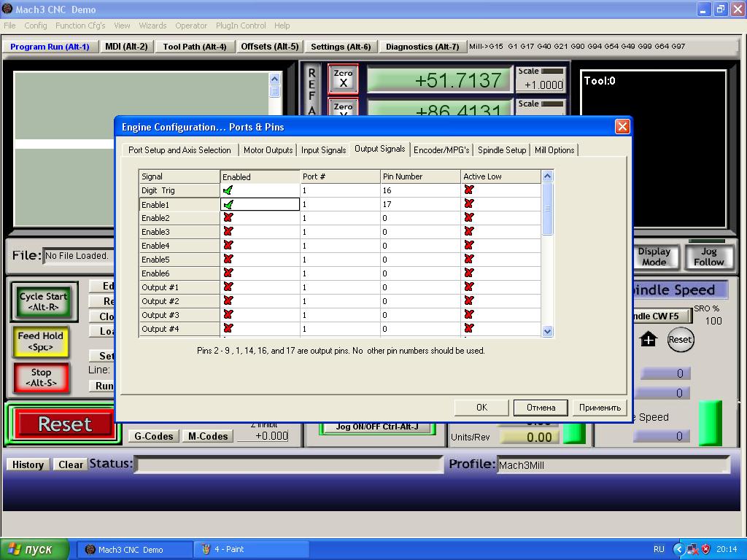Toggle Active Low for Enable6
Image resolution: width=747 pixels, height=560 pixels.
(x=469, y=273)
